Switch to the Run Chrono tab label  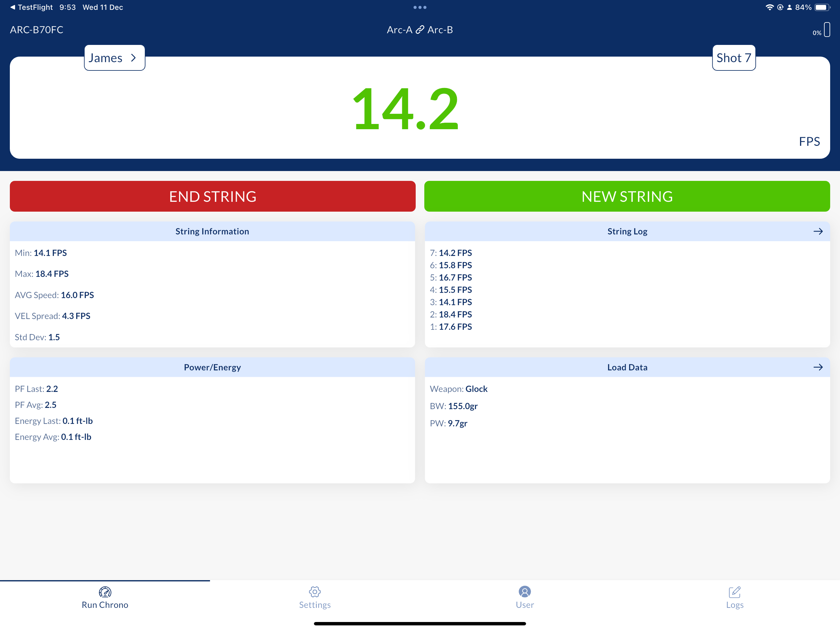(105, 604)
